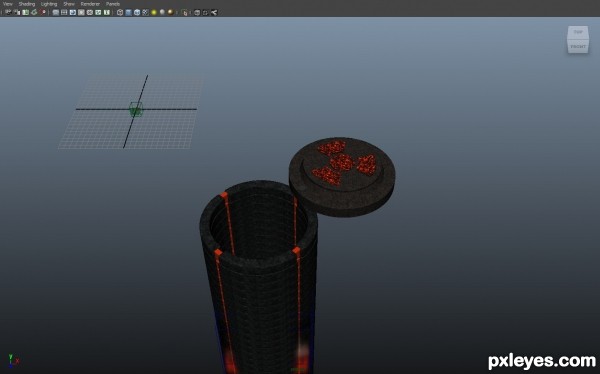Click the red bookmark camera icon
This screenshot has width=600, height=374.
coord(43,12)
